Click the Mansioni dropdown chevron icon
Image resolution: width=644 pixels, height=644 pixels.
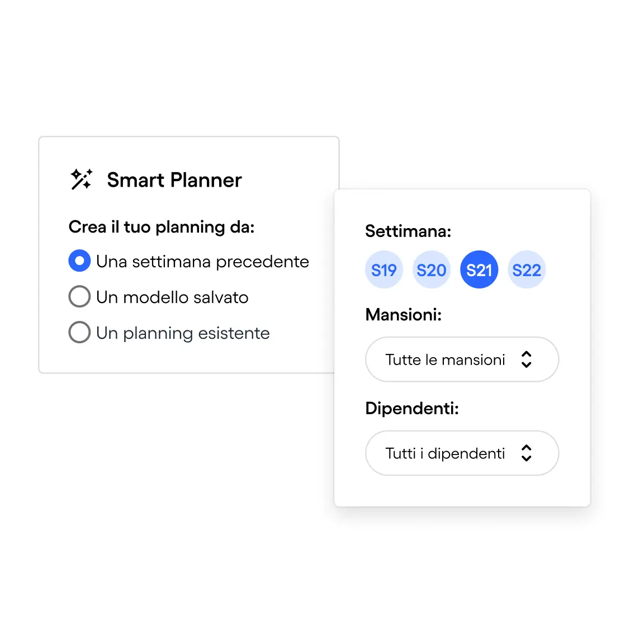coord(526,359)
